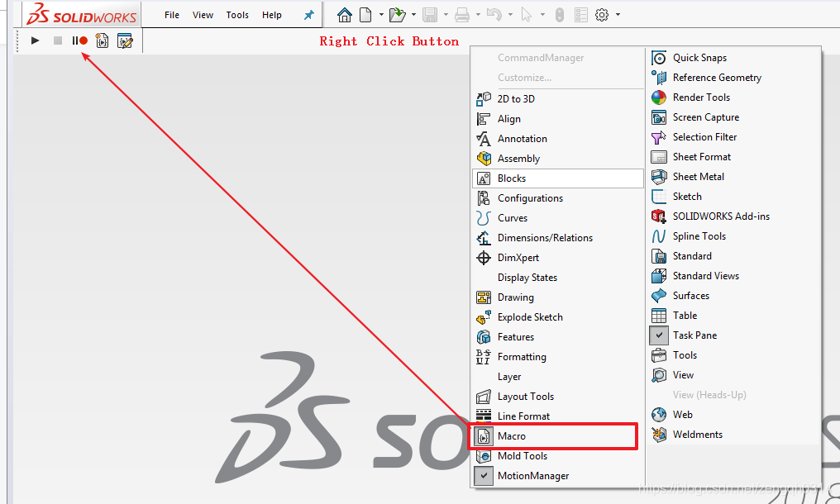Enable the Assembly toolbar
Viewport: 840px width, 504px height.
tap(558, 159)
